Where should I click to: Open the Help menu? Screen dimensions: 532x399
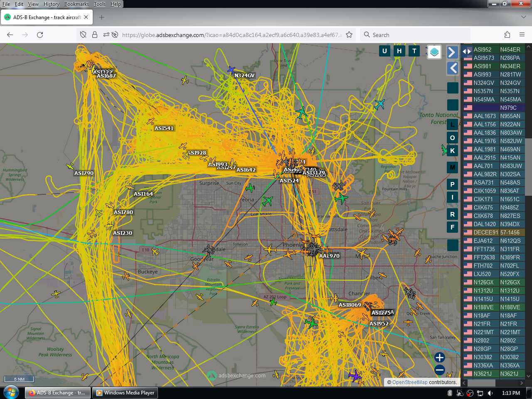click(116, 4)
